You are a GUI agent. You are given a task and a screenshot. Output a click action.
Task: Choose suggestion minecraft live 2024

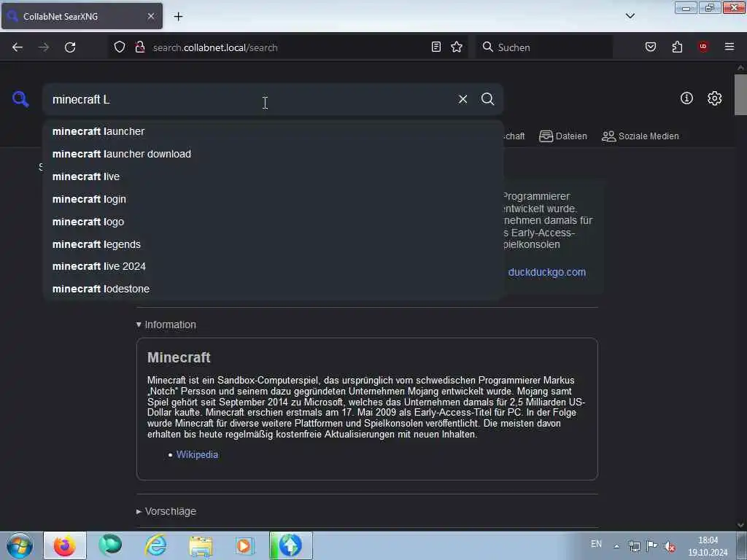[x=273, y=266]
